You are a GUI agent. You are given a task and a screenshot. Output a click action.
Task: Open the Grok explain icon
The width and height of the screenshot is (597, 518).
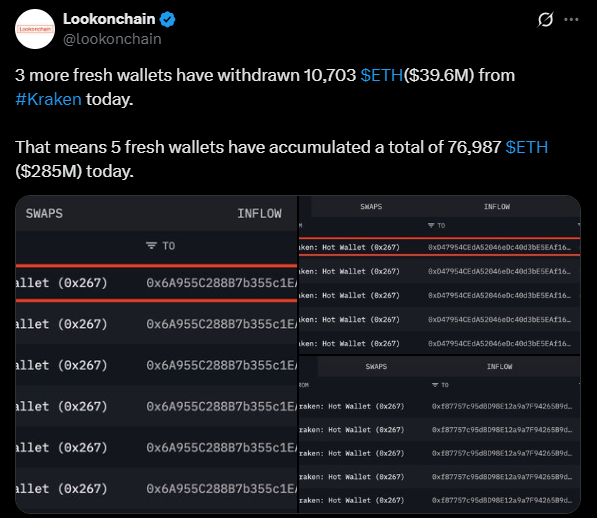click(545, 19)
